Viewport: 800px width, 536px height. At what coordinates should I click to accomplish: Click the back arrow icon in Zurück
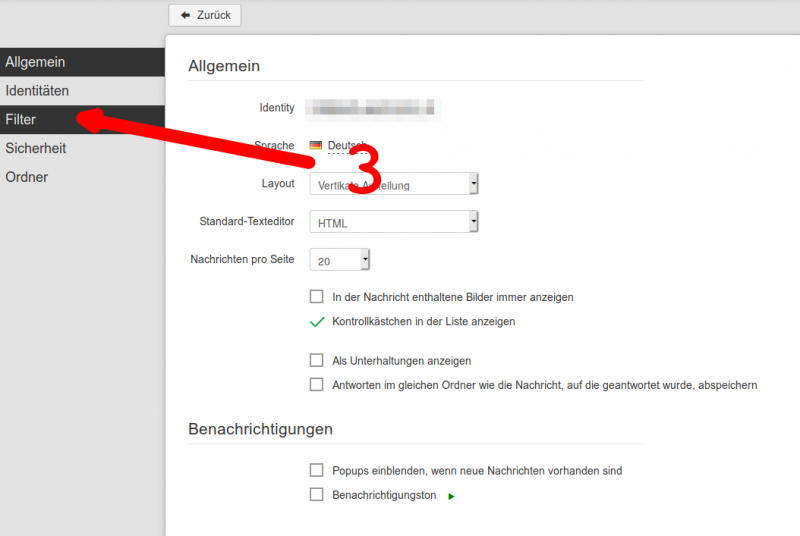point(184,15)
